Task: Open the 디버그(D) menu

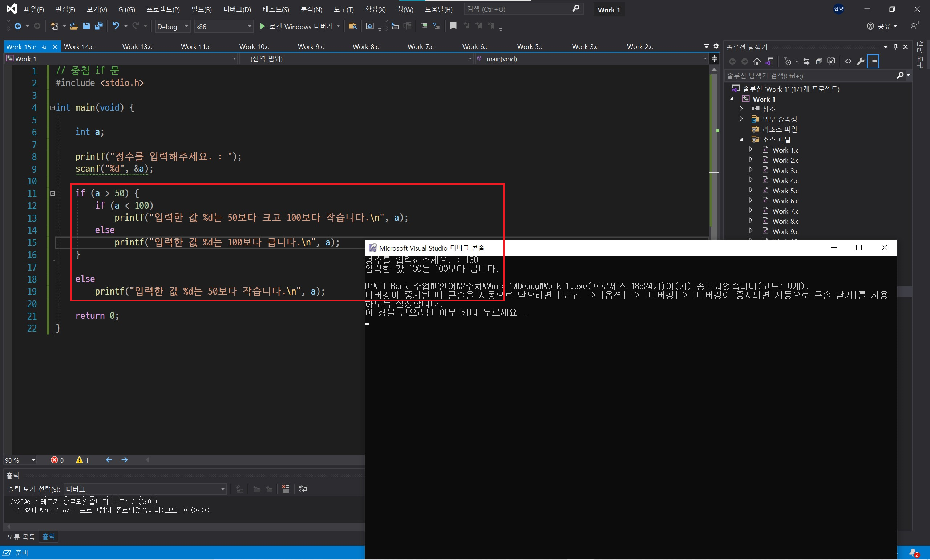Action: tap(236, 9)
